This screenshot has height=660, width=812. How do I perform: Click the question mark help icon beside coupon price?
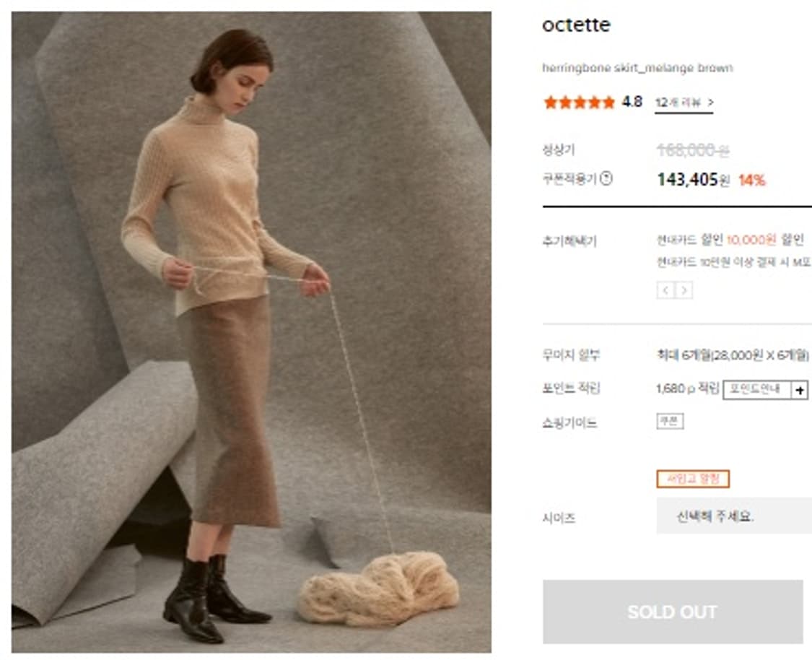[606, 178]
